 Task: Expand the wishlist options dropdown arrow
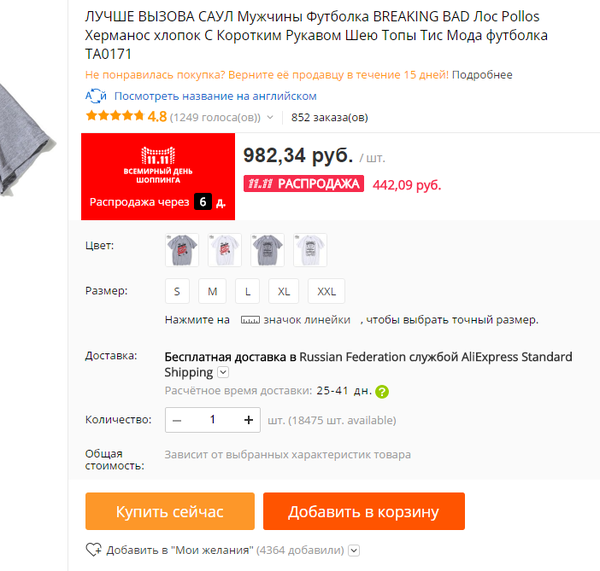(354, 550)
